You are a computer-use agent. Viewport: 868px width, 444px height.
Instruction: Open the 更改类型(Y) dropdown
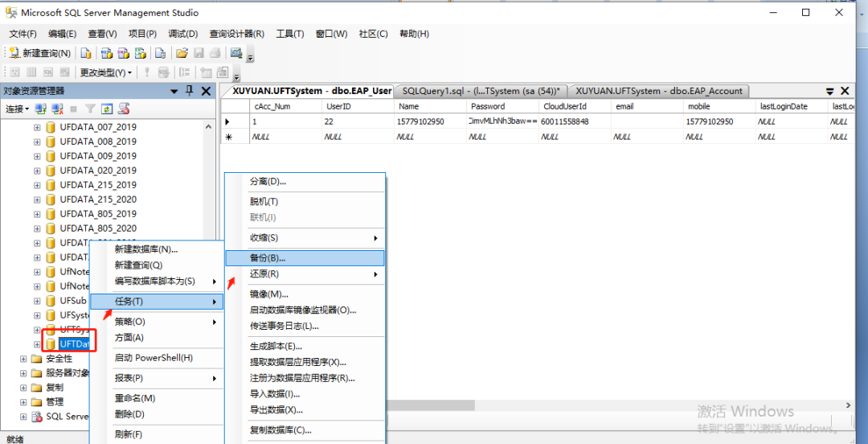click(106, 72)
